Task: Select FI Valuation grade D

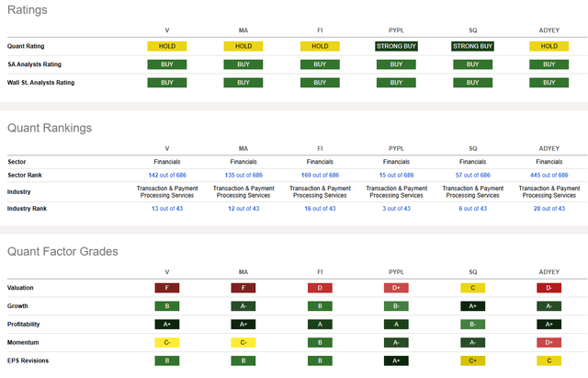Action: [x=320, y=288]
